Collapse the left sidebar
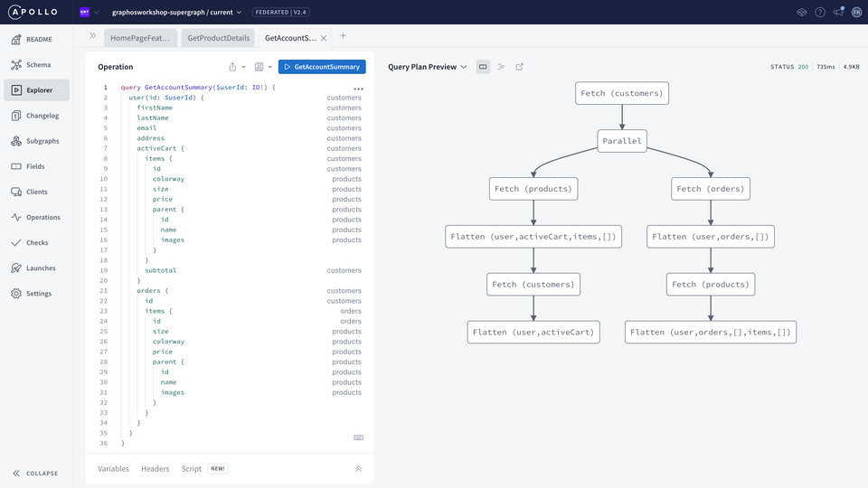 (35, 473)
